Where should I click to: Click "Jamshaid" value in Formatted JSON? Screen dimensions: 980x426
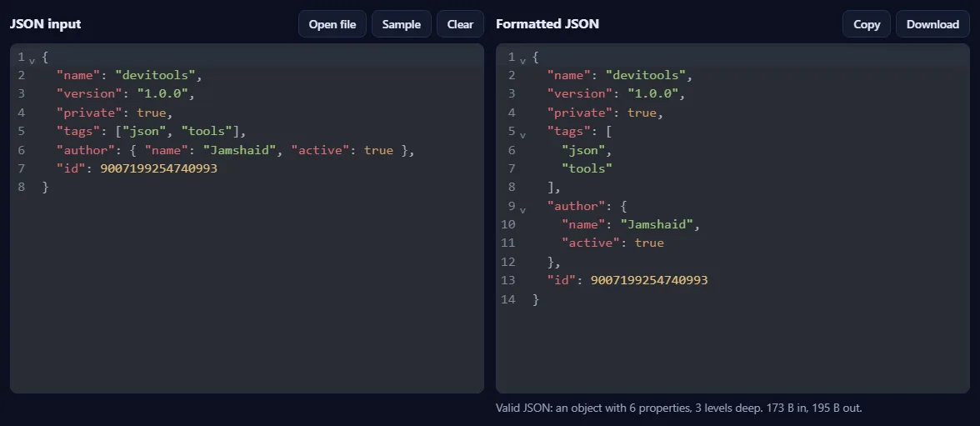click(x=657, y=224)
